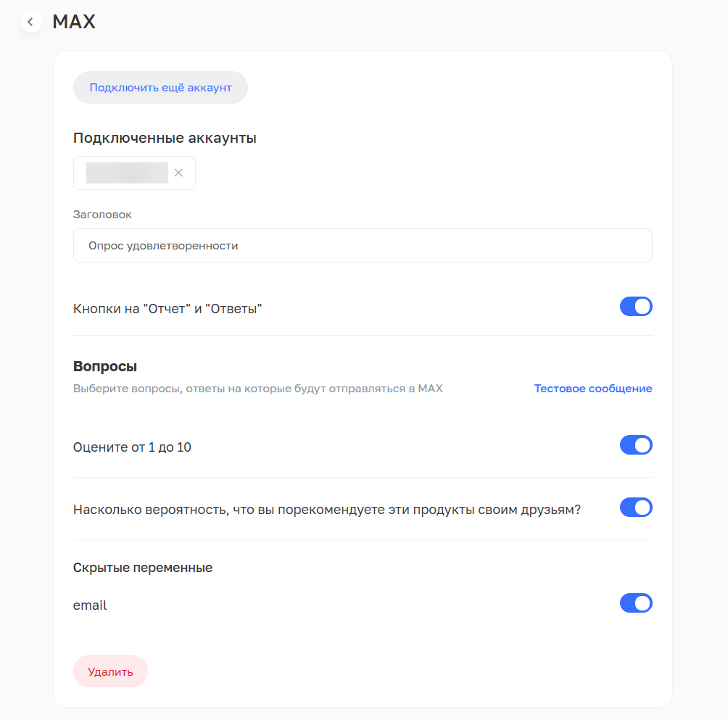Click the 'Оцените от 1 до 10' question text

[x=132, y=447]
